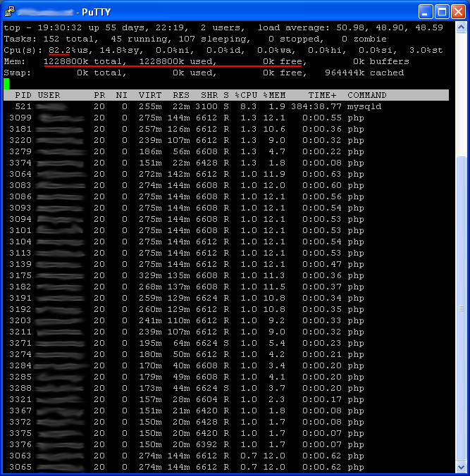
Task: Click the scrollbar up arrow
Action: pos(462,27)
